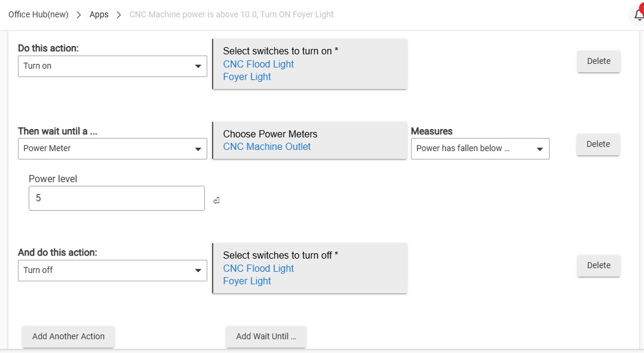The width and height of the screenshot is (644, 353).
Task: Open the Measures 'Power has fallen below' dropdown
Action: click(x=480, y=149)
